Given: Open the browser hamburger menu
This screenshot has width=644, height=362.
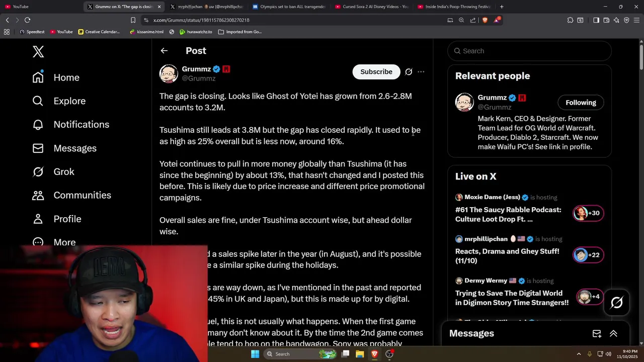Looking at the screenshot, I should tap(636, 20).
